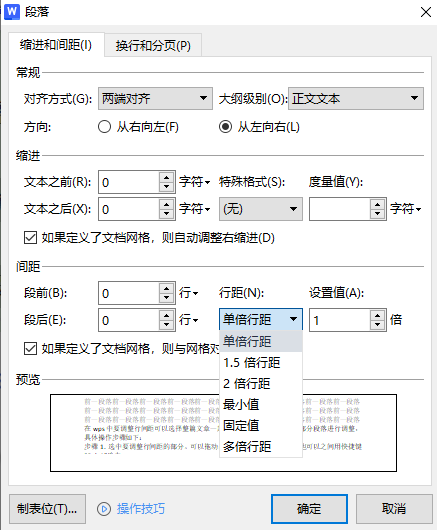Choose 单倍行距 from line spacing list
The width and height of the screenshot is (437, 530).
pos(261,341)
